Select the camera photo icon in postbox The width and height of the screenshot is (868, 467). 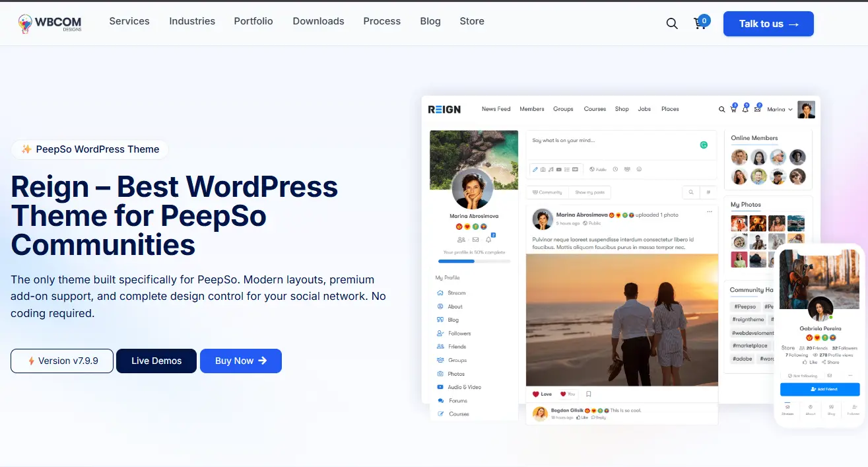[543, 169]
